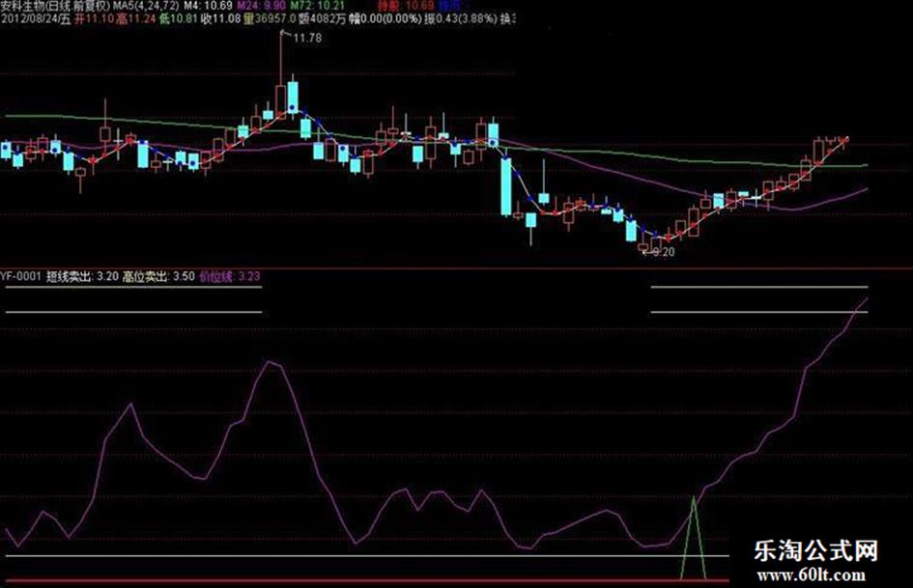This screenshot has height=588, width=913.
Task: Click the large cyan drop candlestick
Action: click(506, 186)
